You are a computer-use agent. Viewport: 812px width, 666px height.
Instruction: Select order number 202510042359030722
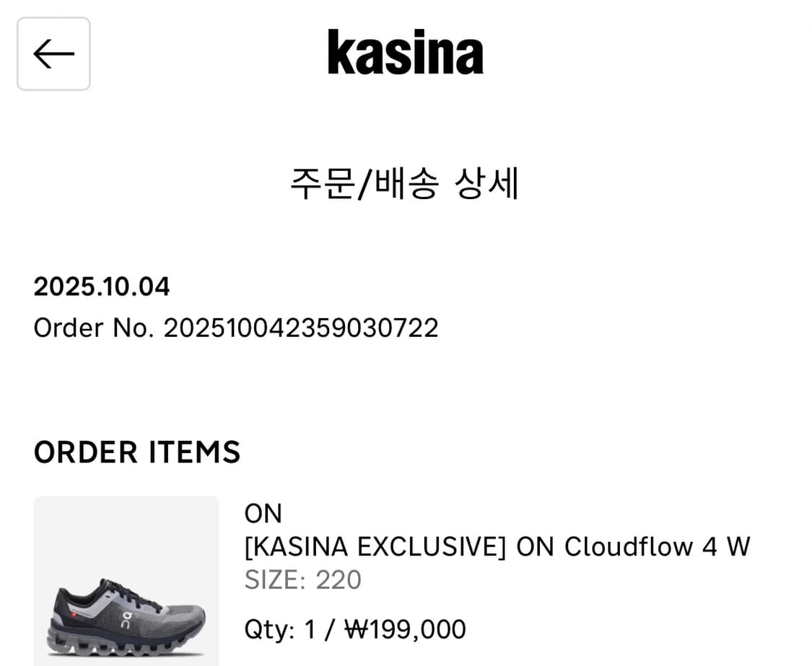coord(300,328)
